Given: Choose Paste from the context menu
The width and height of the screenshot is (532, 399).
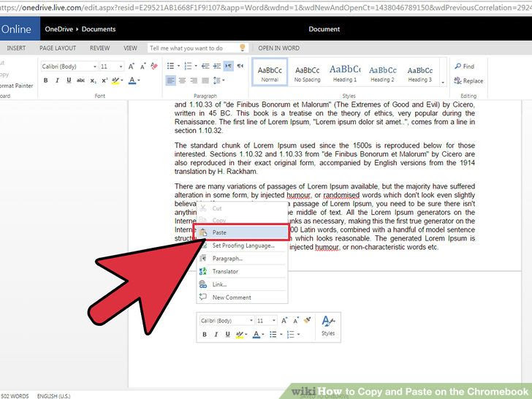Looking at the screenshot, I should point(242,232).
